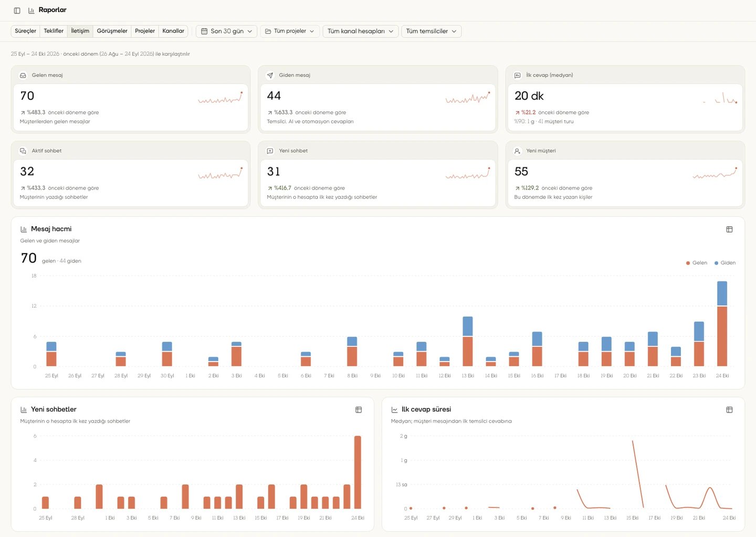
Task: Click the '%90: 1 g · 41 müşteri turu' text
Action: (x=544, y=122)
